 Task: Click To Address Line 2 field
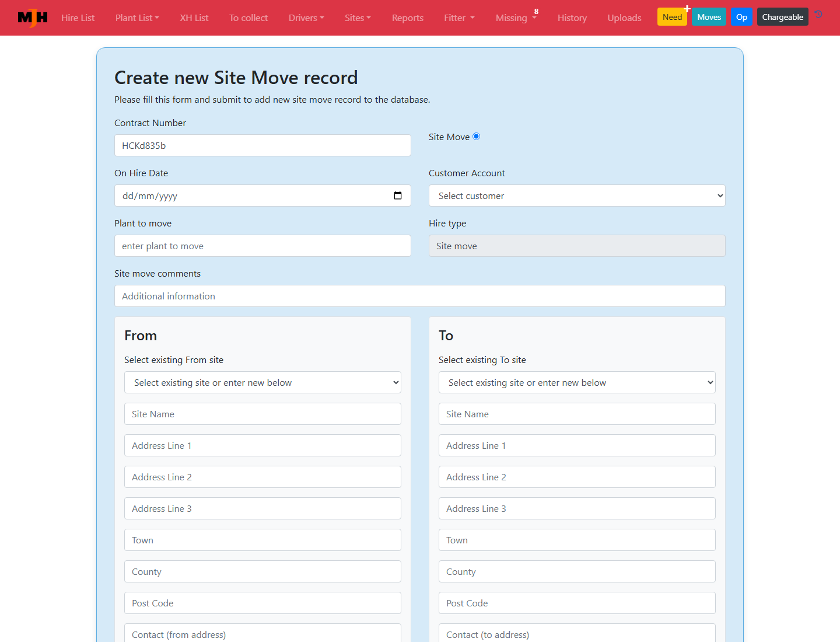tap(577, 477)
